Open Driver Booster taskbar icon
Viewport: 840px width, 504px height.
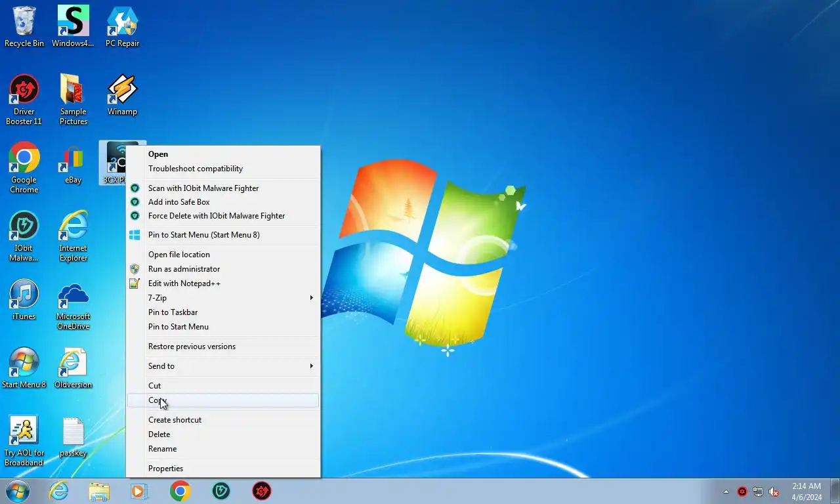coord(262,491)
